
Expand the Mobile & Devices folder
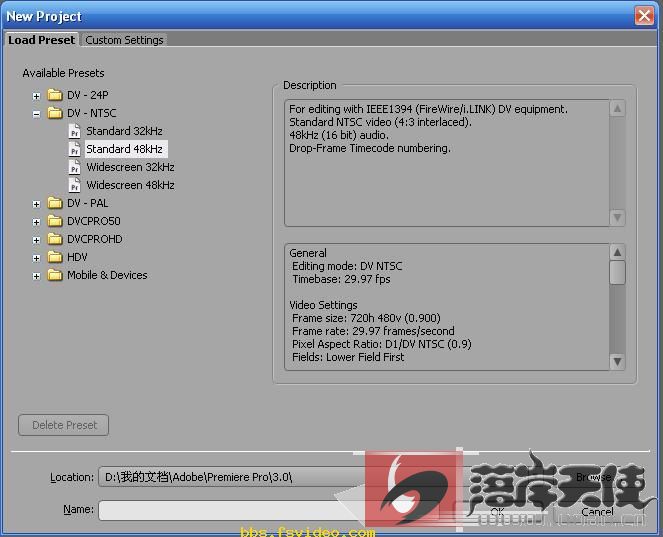[x=36, y=277]
